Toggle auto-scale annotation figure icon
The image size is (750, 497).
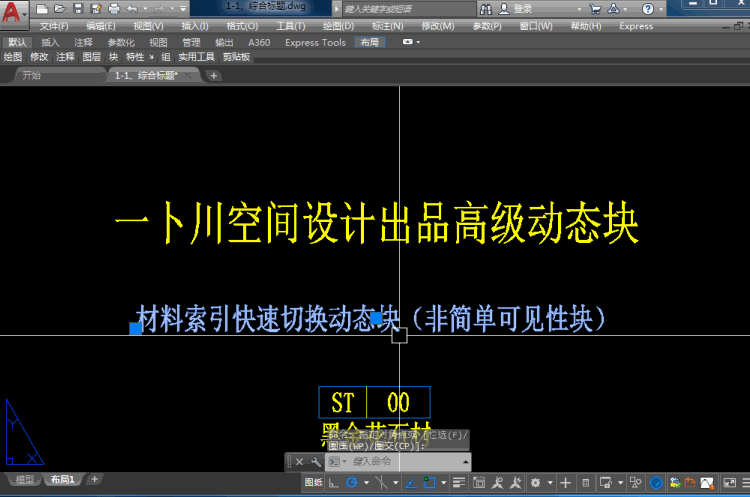[516, 483]
